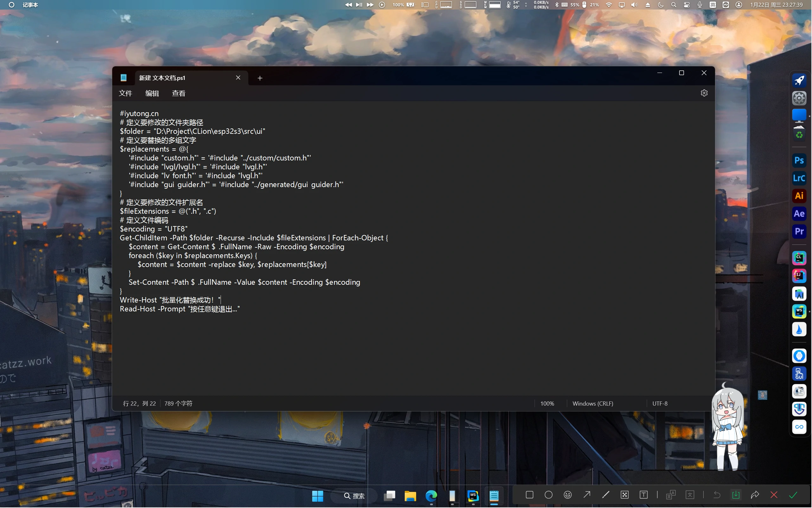Activate the mosaic blur tool
Image resolution: width=812 pixels, height=508 pixels.
pyautogui.click(x=624, y=495)
